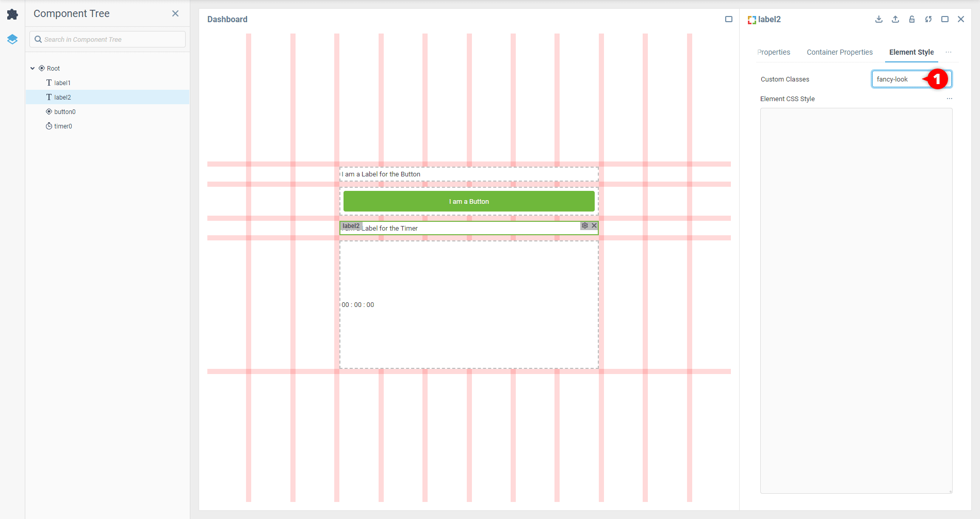Select button0 in the component tree
Screen dimensions: 980x519
coord(64,111)
